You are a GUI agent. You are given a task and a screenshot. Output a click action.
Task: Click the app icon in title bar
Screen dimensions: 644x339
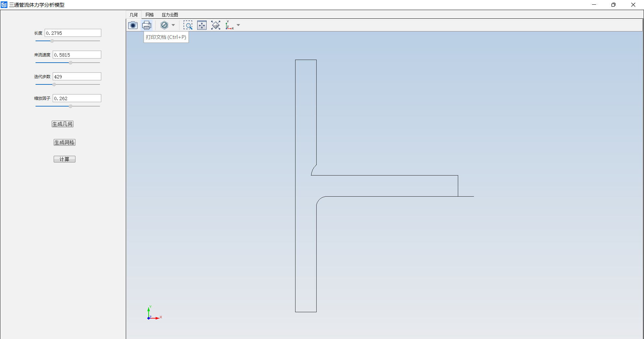click(x=4, y=5)
